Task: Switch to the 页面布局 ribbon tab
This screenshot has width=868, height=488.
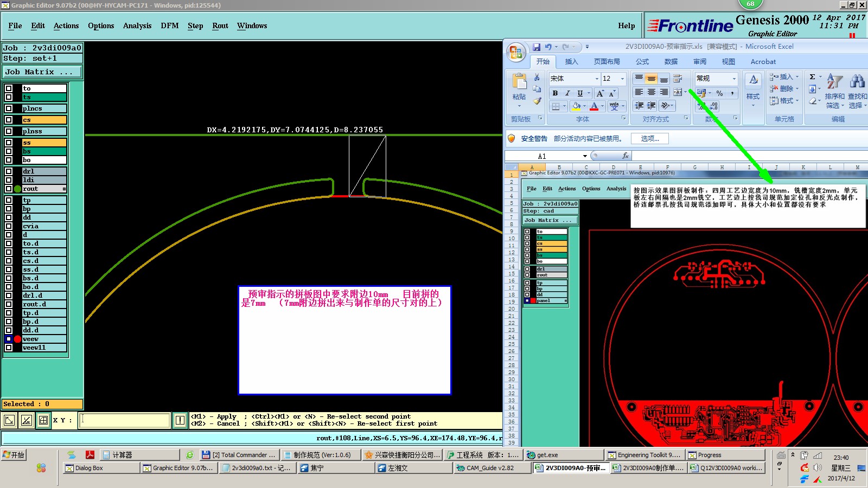Action: (x=607, y=62)
